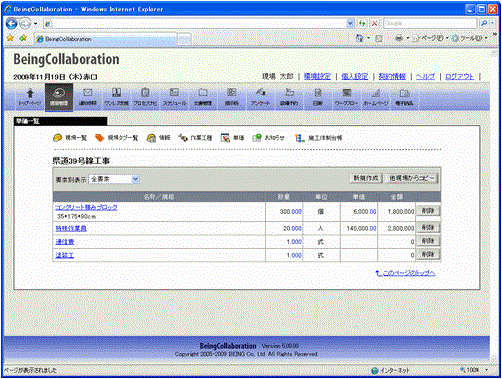This screenshot has width=502, height=379.
Task: Click the Favorites star icon
Action: [x=10, y=38]
